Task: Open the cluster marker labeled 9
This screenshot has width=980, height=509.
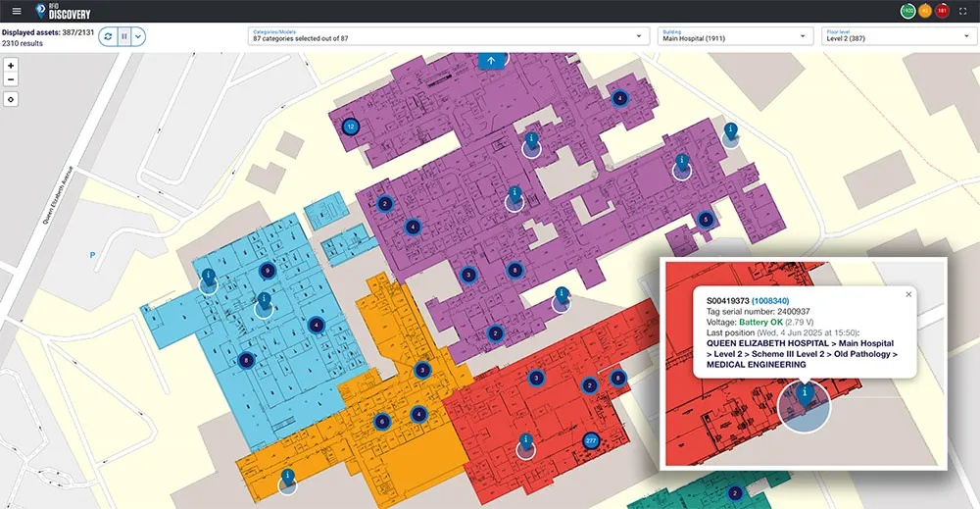Action: pos(268,271)
